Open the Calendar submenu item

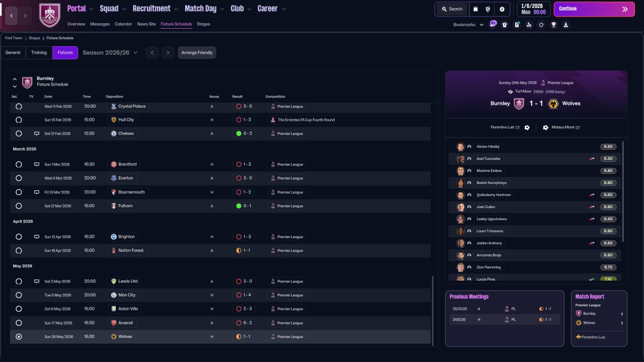point(123,24)
